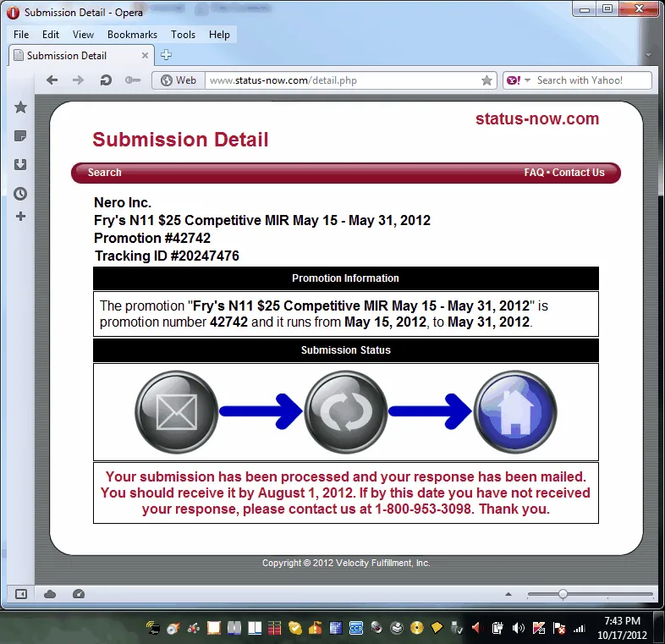This screenshot has width=665, height=644.
Task: Click the wireless network tray icon in taskbar
Action: coord(152,627)
